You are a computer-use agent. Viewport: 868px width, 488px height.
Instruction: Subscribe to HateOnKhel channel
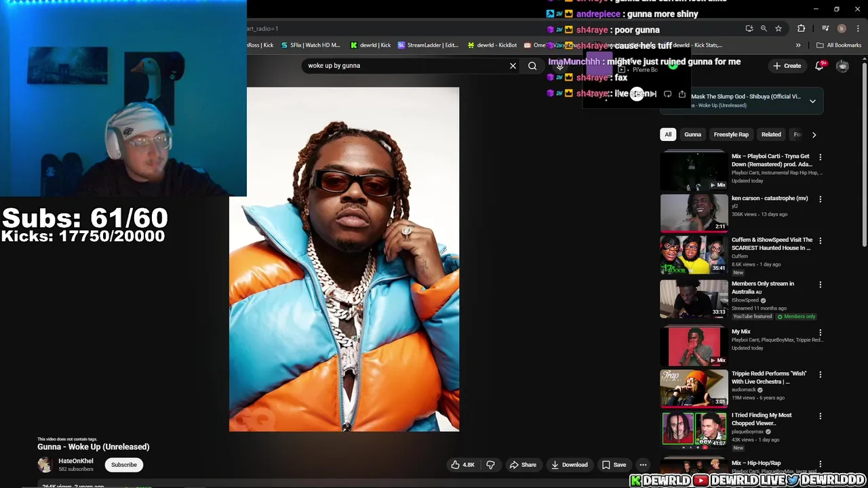click(124, 465)
